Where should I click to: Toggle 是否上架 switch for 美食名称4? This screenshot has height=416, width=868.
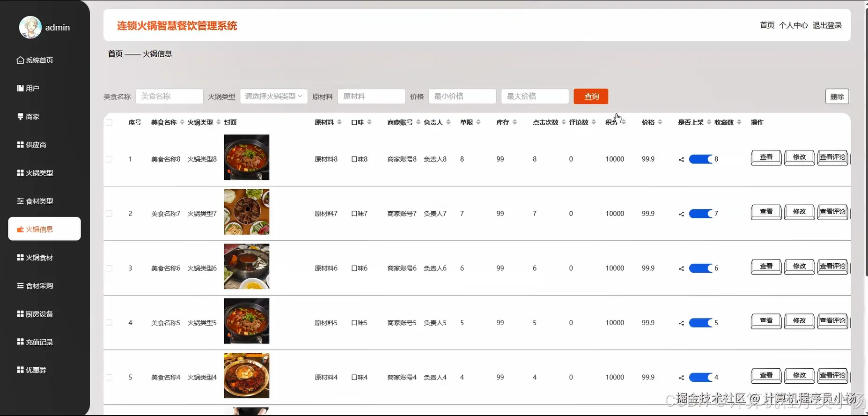click(700, 377)
